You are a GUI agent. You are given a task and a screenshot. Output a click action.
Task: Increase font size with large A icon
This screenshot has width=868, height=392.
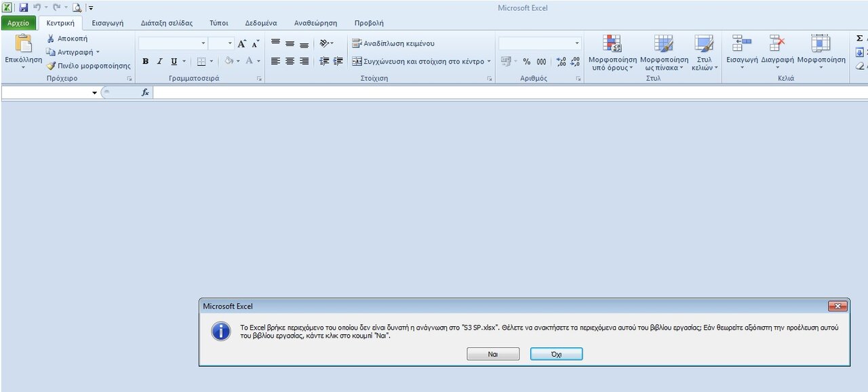(x=242, y=43)
